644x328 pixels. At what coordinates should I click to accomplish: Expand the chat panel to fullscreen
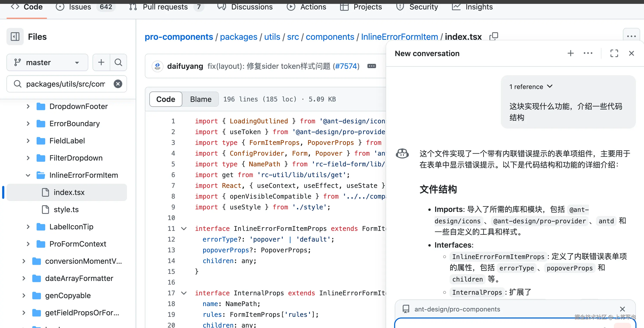coord(614,53)
